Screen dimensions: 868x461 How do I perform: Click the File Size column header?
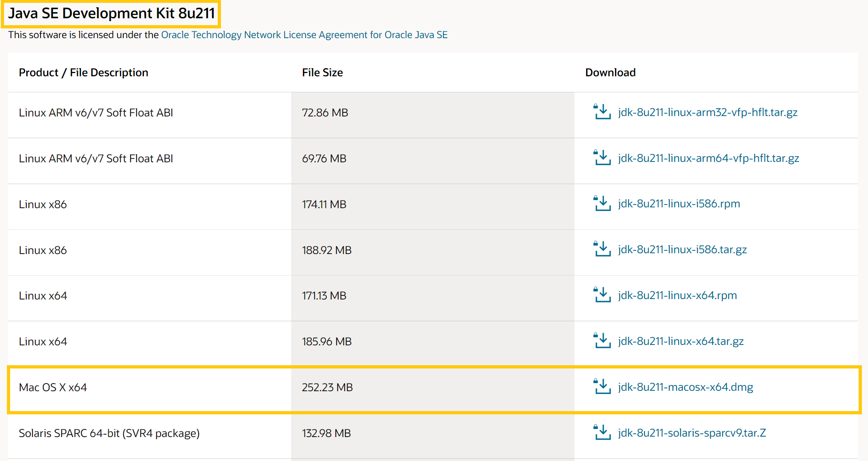point(322,73)
